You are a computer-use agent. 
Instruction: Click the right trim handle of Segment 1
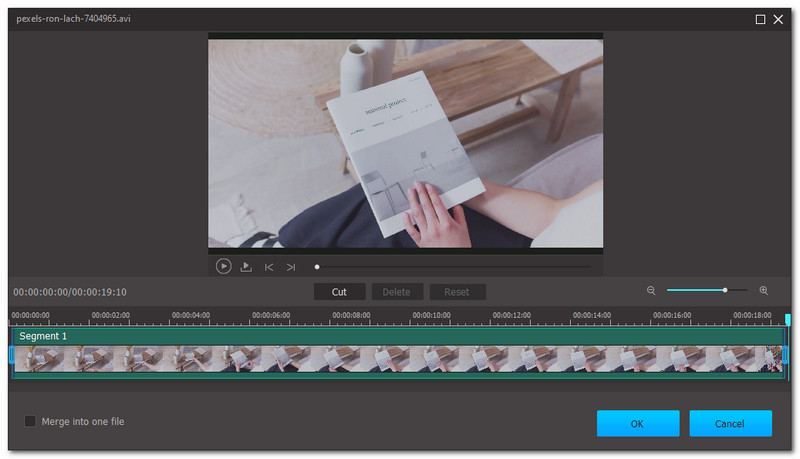[785, 355]
